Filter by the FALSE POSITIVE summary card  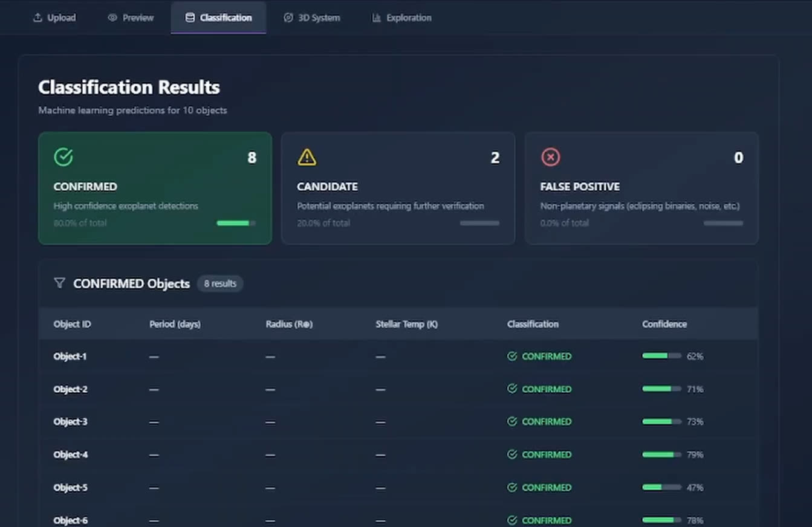[x=641, y=188]
